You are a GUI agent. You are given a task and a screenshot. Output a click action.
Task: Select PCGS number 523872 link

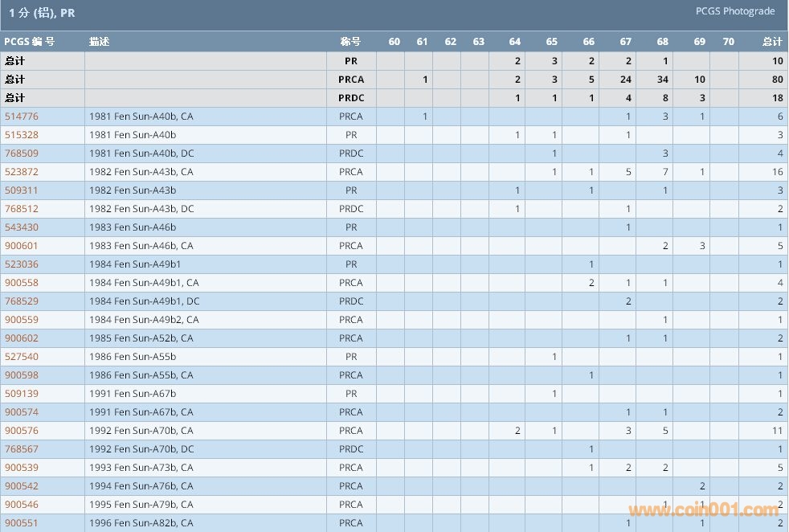[x=22, y=172]
